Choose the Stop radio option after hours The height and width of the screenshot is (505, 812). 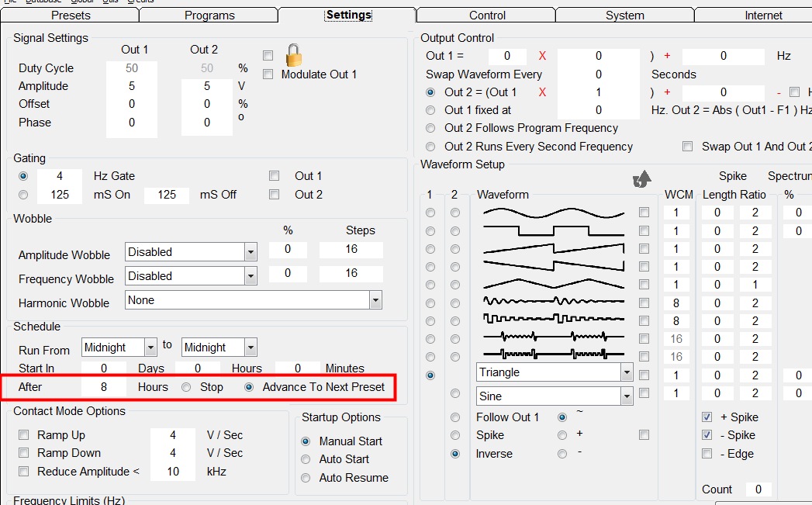tap(186, 387)
